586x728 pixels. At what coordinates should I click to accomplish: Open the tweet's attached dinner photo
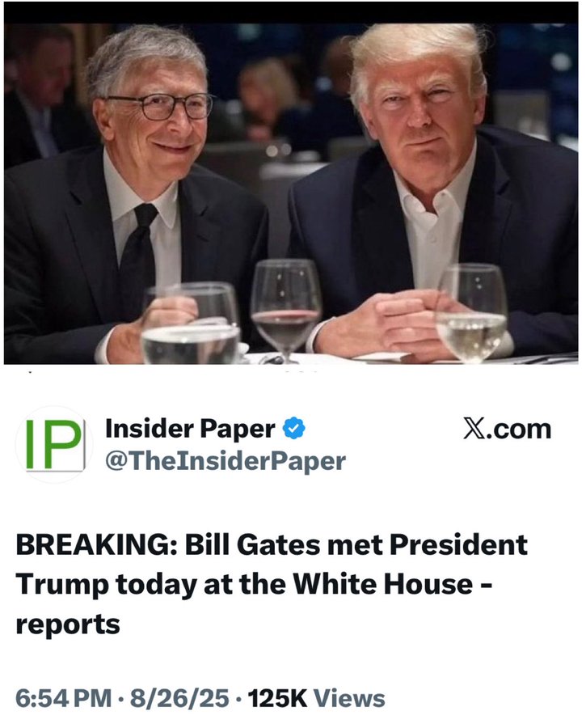click(x=291, y=193)
